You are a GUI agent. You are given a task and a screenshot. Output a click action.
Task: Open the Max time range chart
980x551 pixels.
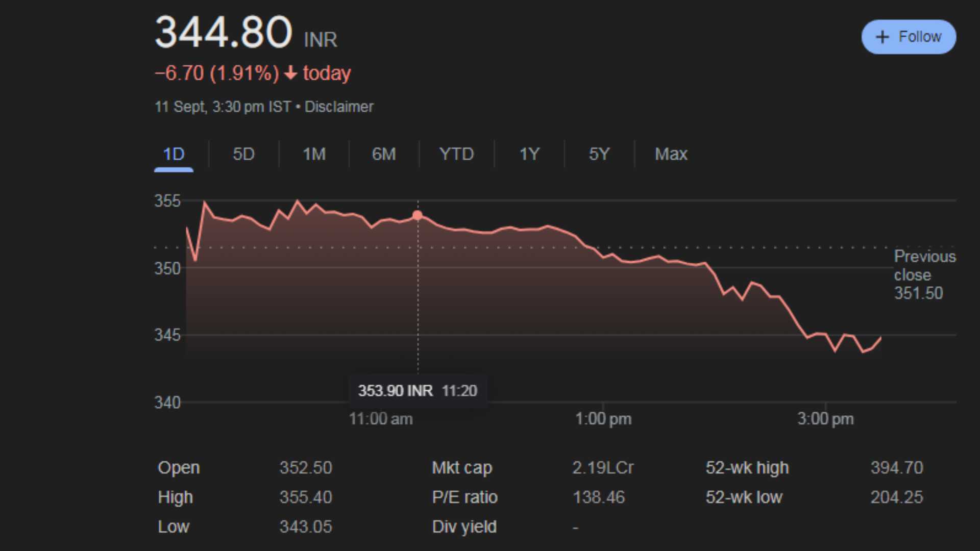671,154
